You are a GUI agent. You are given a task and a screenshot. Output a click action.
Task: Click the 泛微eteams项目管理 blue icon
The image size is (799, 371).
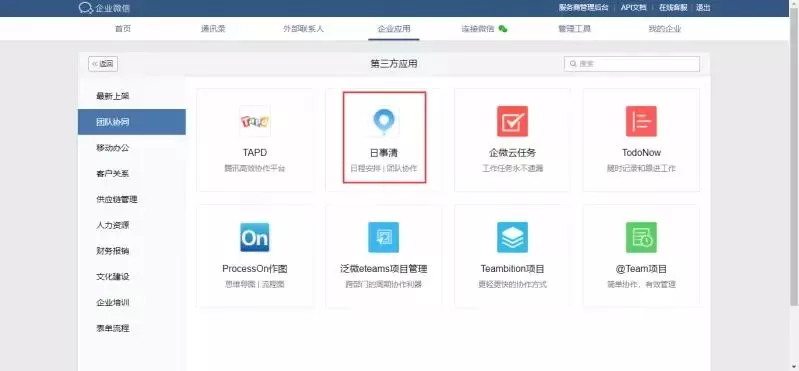coord(384,237)
